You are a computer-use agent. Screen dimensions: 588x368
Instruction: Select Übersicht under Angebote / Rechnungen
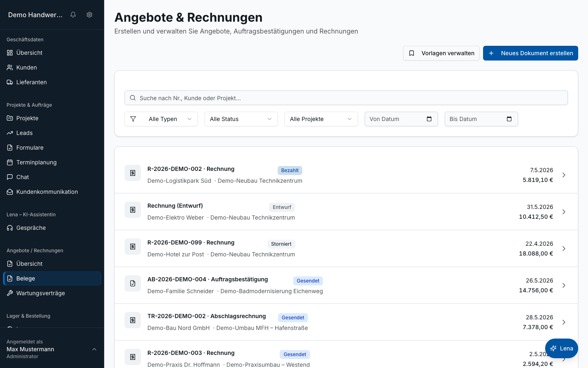(x=52, y=264)
